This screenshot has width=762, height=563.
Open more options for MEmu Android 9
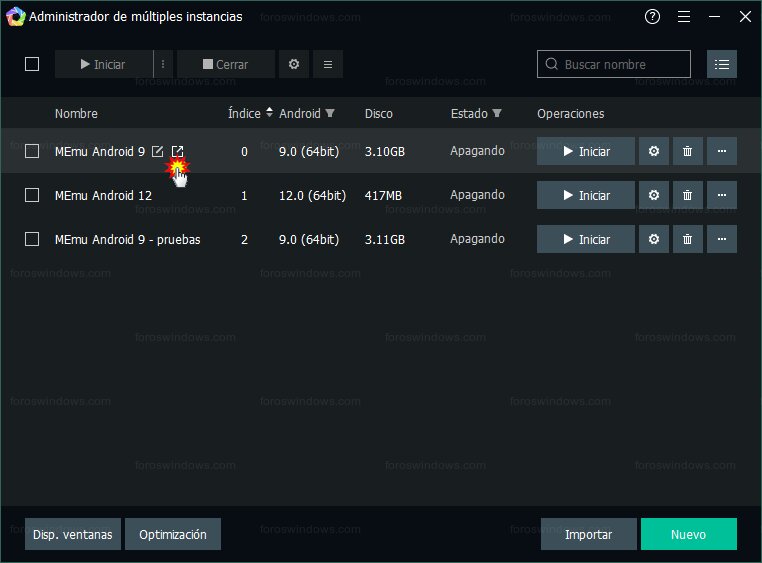[x=722, y=151]
